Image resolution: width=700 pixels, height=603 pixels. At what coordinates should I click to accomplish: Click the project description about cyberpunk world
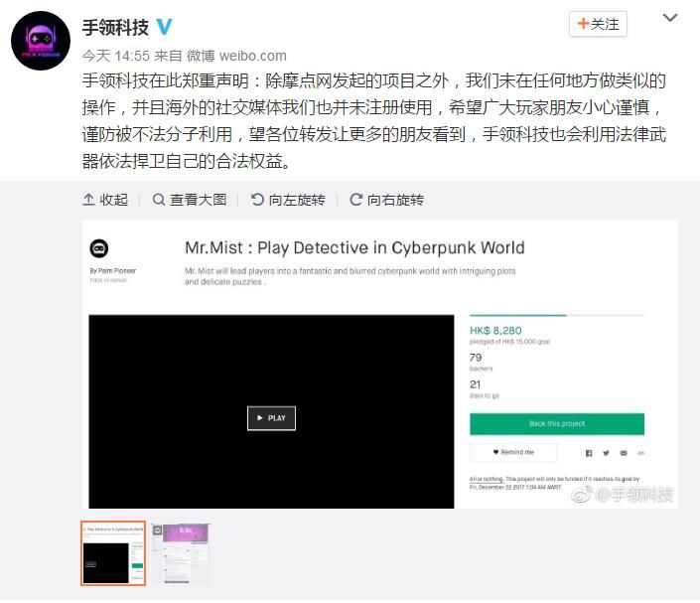coord(350,276)
